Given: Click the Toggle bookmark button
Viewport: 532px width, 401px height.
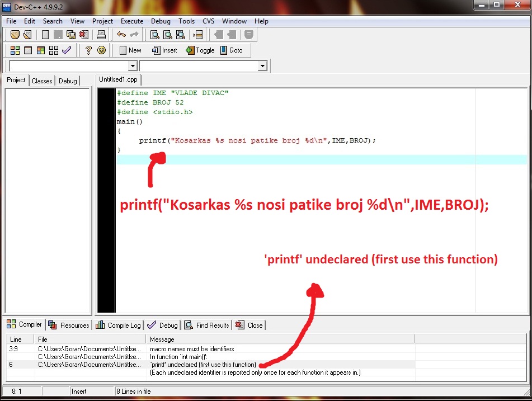Looking at the screenshot, I should (x=200, y=50).
